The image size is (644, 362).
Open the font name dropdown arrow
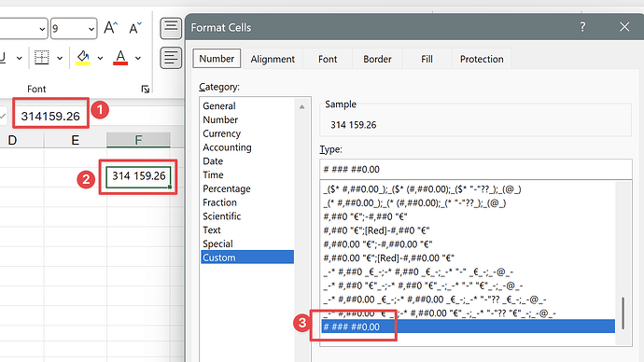(x=42, y=29)
